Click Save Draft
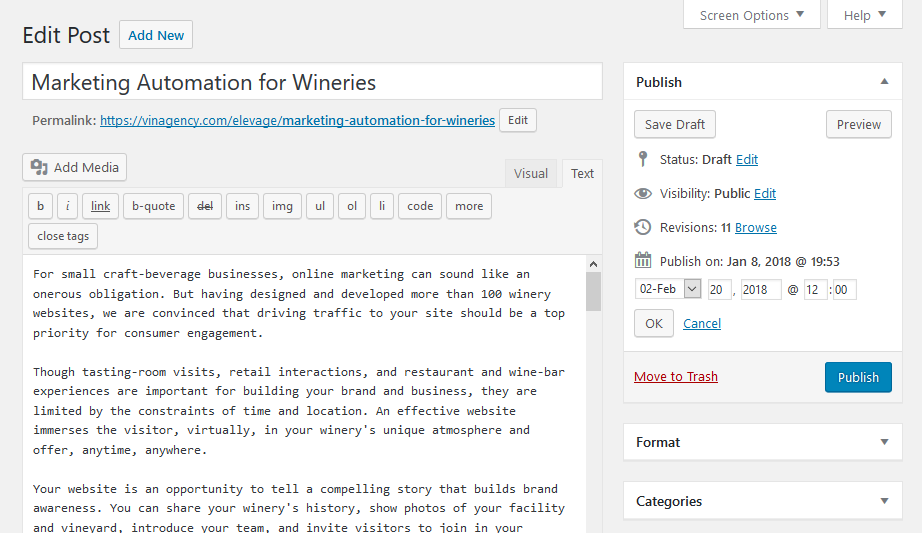 click(x=674, y=125)
